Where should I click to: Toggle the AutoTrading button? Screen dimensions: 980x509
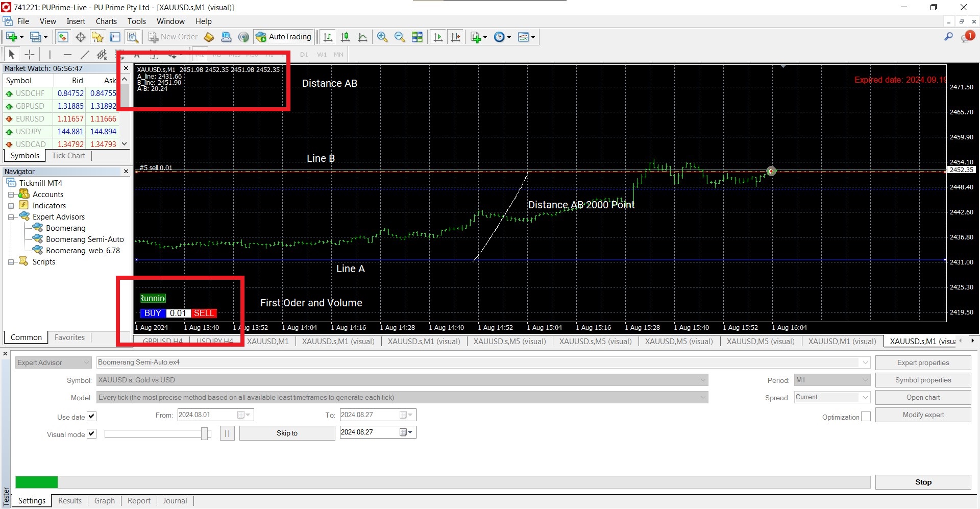[x=284, y=37]
